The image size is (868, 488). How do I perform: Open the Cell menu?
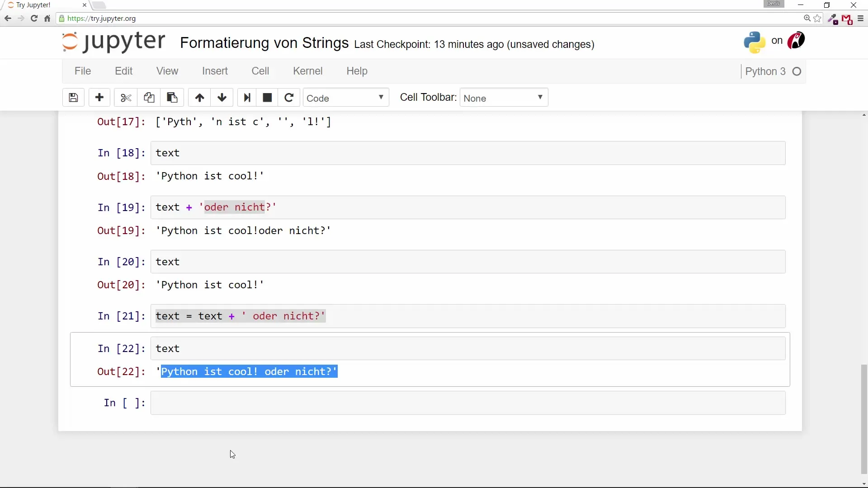[260, 71]
